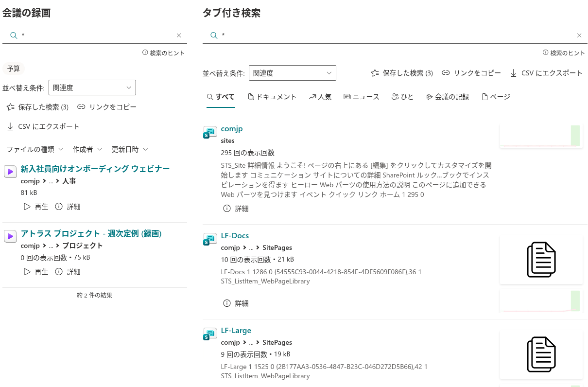Play the オンボーディング ウェビナー recording
The height and width of the screenshot is (387, 588).
pos(36,207)
